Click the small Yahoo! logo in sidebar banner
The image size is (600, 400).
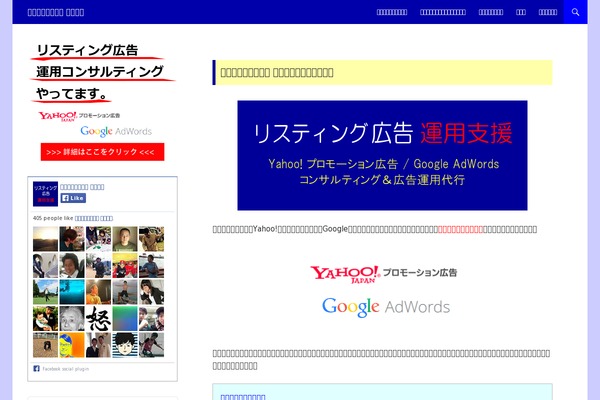coord(79,116)
